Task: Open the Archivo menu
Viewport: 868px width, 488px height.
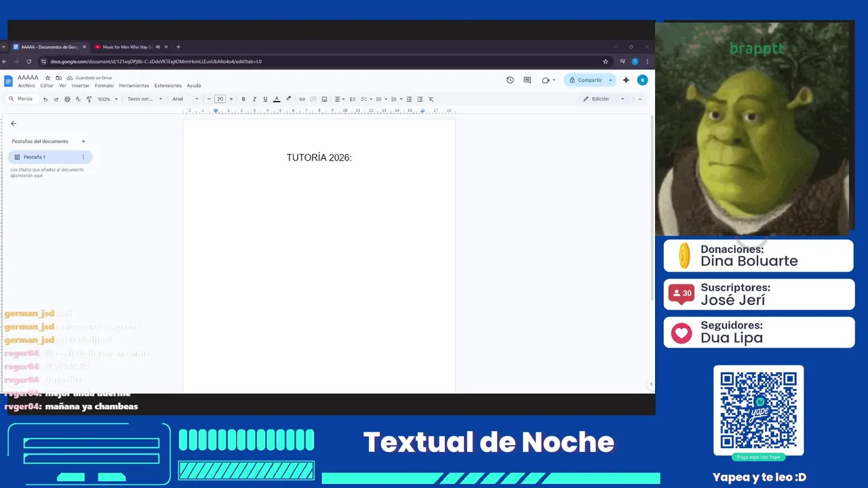Action: (x=26, y=86)
